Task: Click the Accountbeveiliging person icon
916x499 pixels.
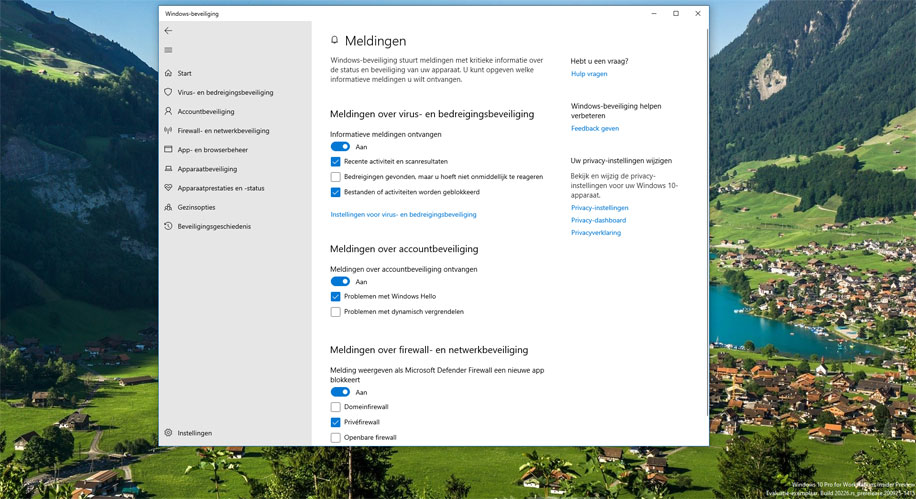Action: click(168, 111)
